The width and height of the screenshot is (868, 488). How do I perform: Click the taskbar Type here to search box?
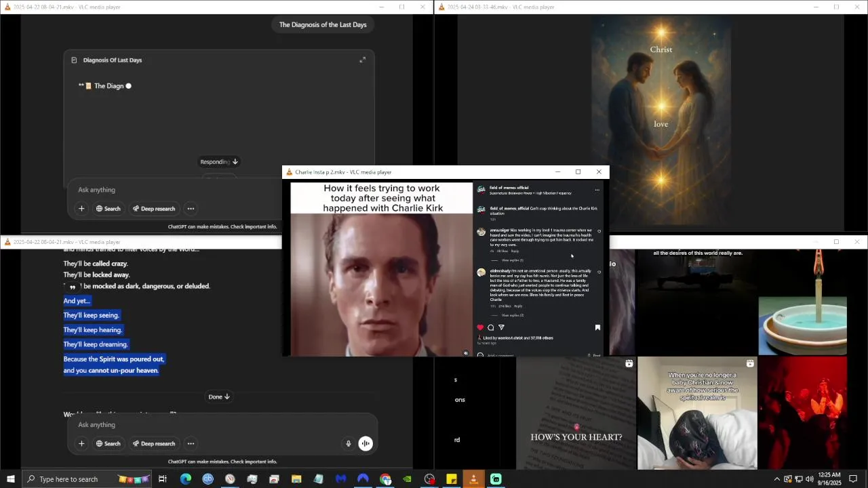88,479
